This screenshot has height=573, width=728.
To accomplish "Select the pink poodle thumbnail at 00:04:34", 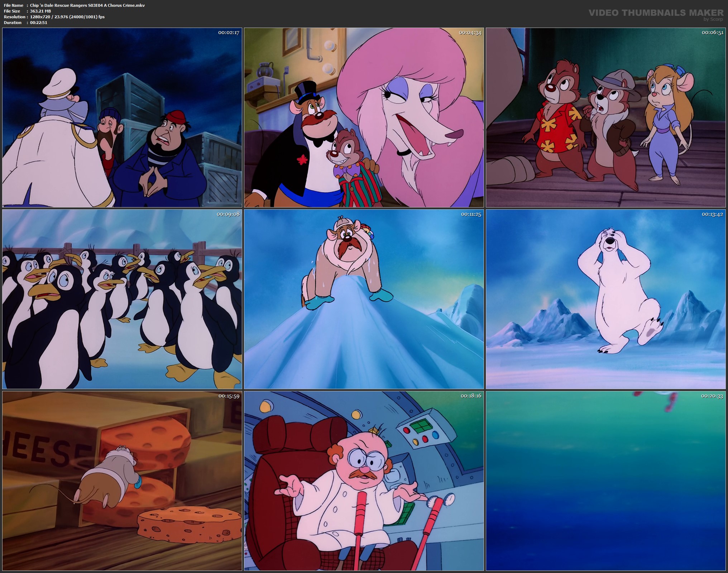I will pyautogui.click(x=364, y=118).
